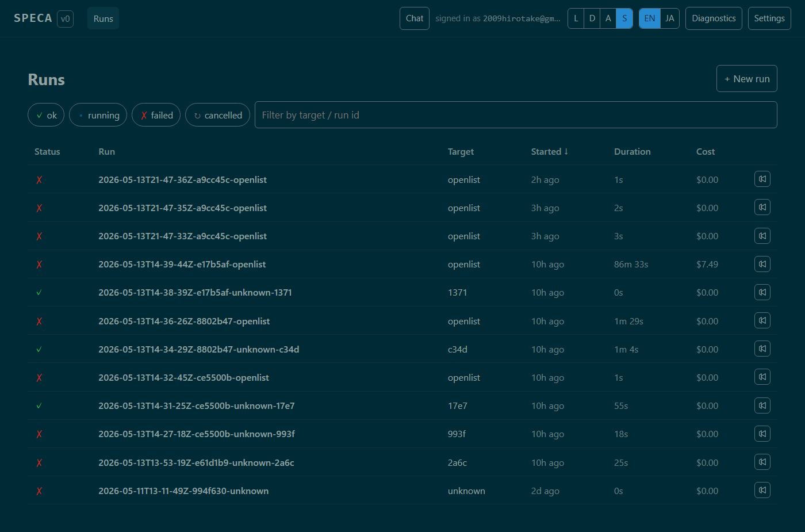Image resolution: width=805 pixels, height=532 pixels.
Task: Switch language to JA
Action: tap(670, 18)
